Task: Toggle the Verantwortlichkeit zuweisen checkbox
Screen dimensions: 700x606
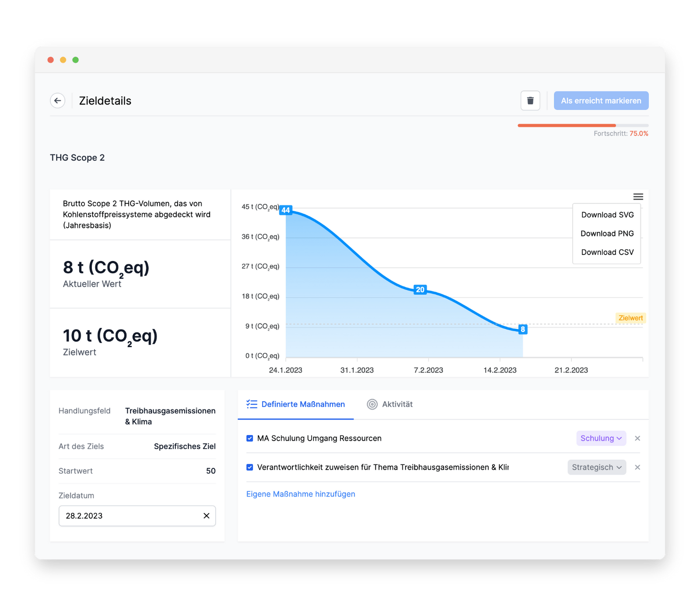Action: tap(250, 467)
